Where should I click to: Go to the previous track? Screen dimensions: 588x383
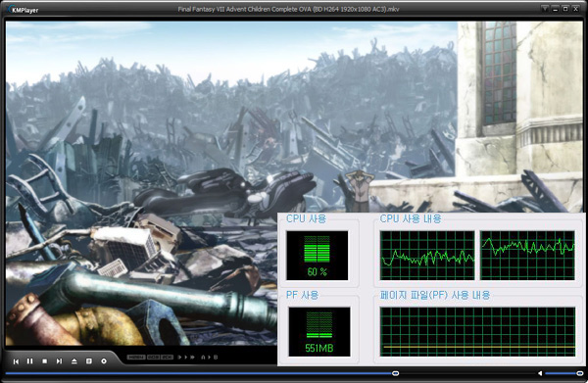point(16,361)
